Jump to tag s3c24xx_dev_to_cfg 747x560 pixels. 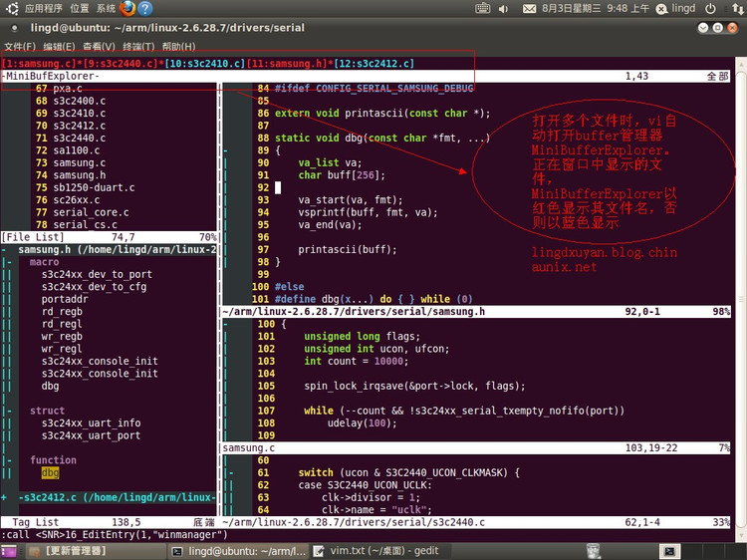94,287
